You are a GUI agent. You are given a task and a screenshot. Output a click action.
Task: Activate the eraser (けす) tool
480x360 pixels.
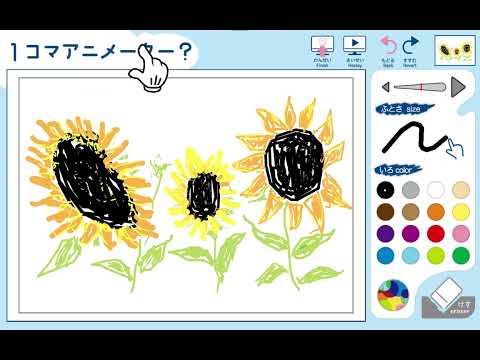(448, 298)
